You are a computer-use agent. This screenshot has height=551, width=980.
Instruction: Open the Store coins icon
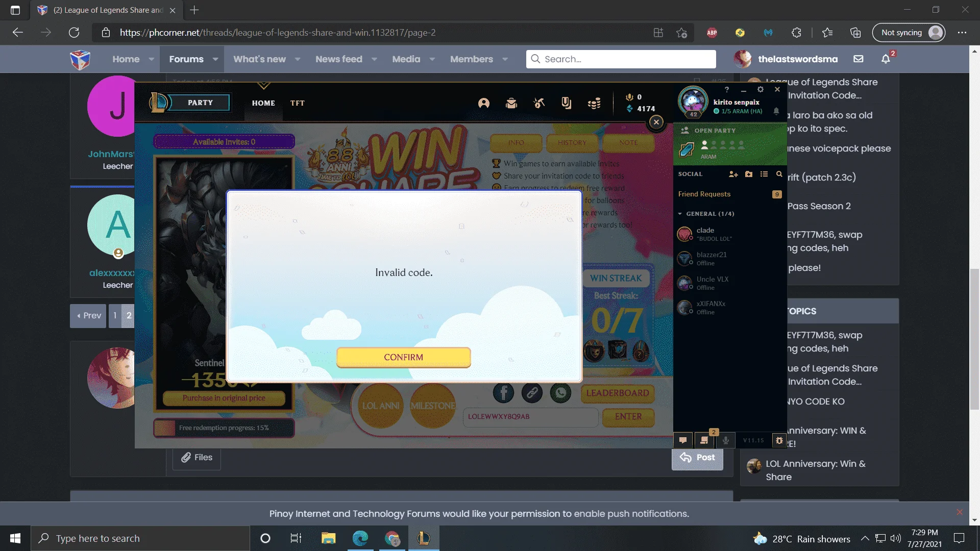coord(594,104)
